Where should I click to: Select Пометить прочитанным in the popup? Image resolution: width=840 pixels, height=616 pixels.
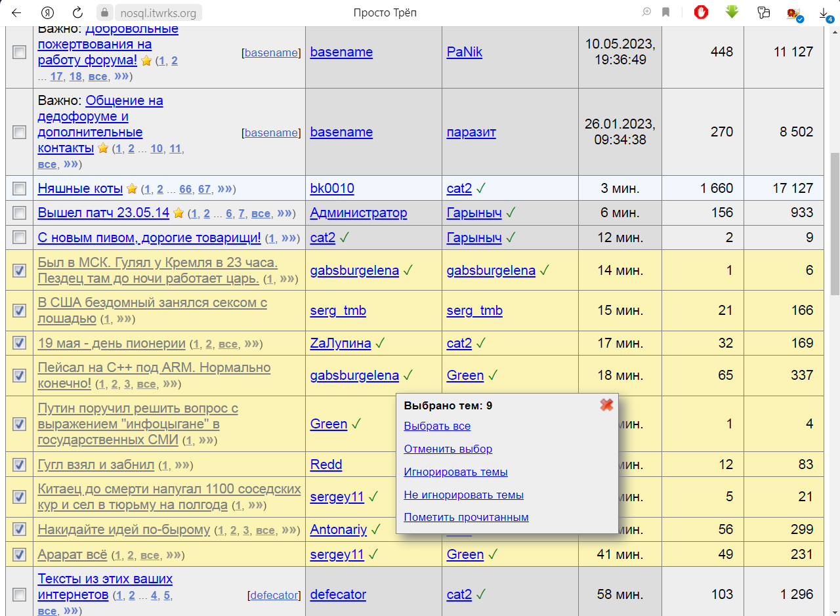pos(466,517)
